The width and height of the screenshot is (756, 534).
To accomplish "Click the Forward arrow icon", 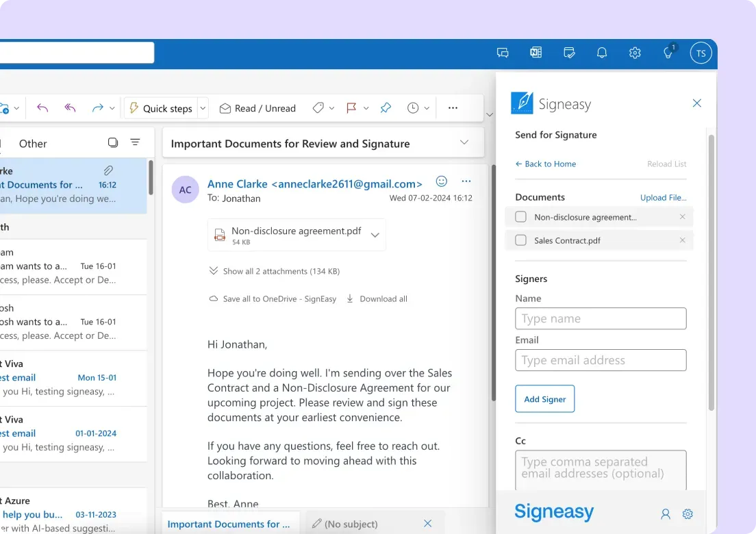I will (x=97, y=108).
